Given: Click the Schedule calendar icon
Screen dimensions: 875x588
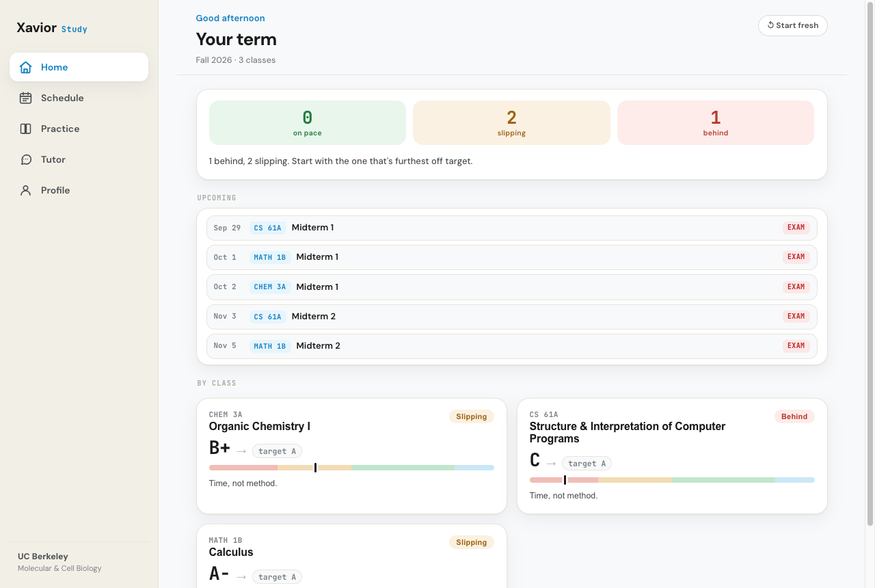Looking at the screenshot, I should [26, 98].
